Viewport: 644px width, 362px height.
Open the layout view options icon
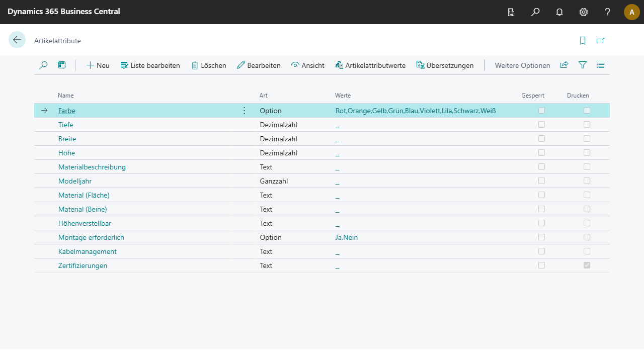601,65
